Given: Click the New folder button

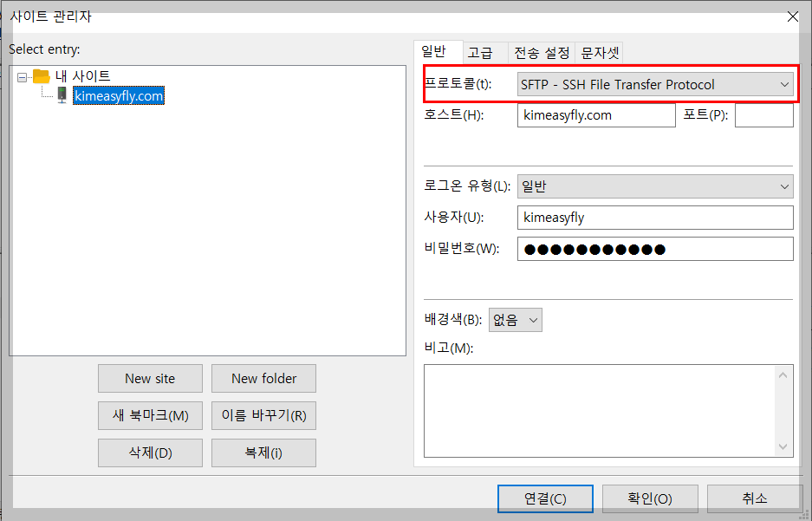Looking at the screenshot, I should (x=263, y=379).
